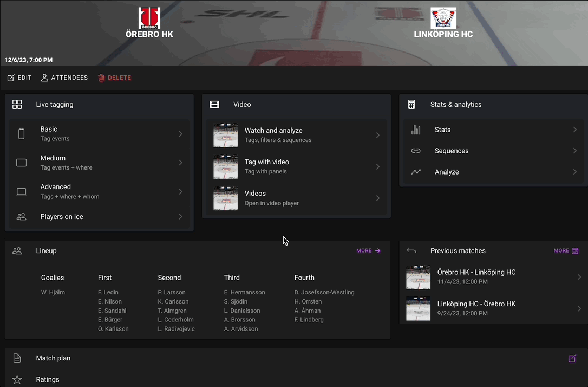Screen dimensions: 588x387
Task: Click the Analyze trend line icon
Action: click(416, 172)
